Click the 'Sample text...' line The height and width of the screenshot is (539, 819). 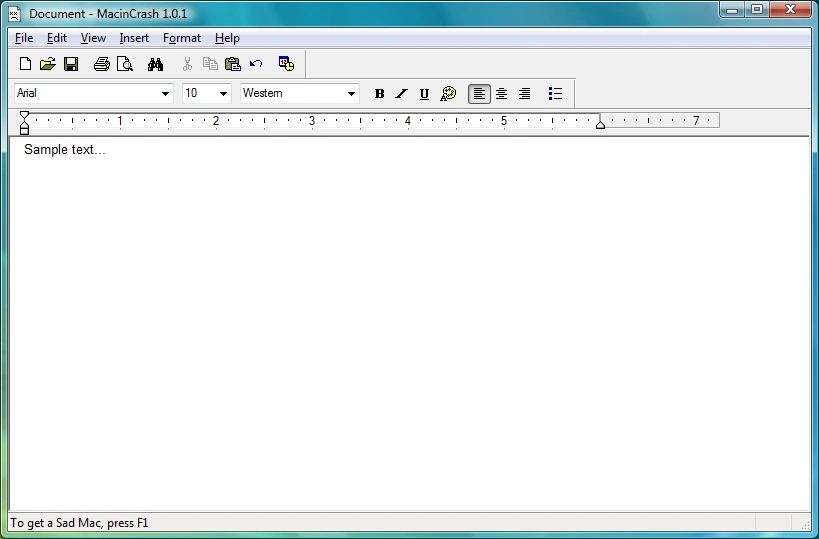[65, 149]
